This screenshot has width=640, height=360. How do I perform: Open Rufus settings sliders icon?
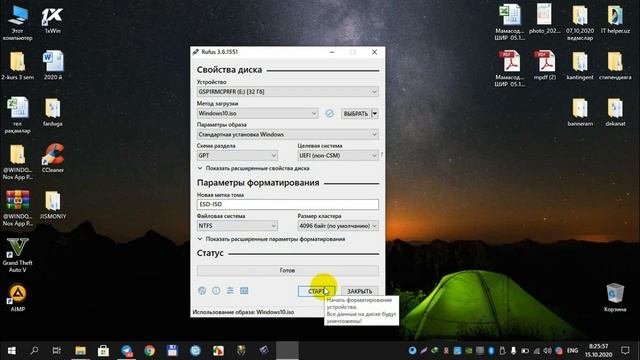point(230,291)
